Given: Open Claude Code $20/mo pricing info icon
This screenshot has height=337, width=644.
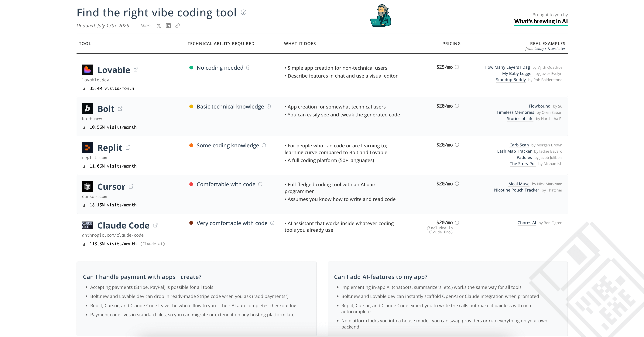Looking at the screenshot, I should pyautogui.click(x=457, y=223).
